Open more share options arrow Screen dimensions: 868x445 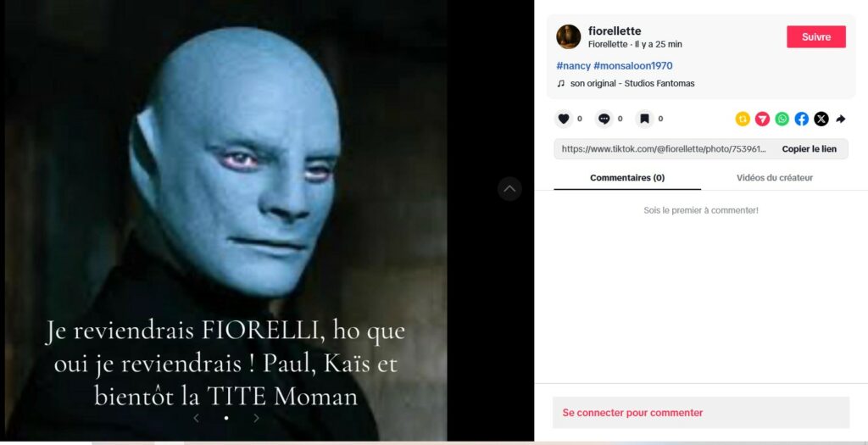[840, 119]
